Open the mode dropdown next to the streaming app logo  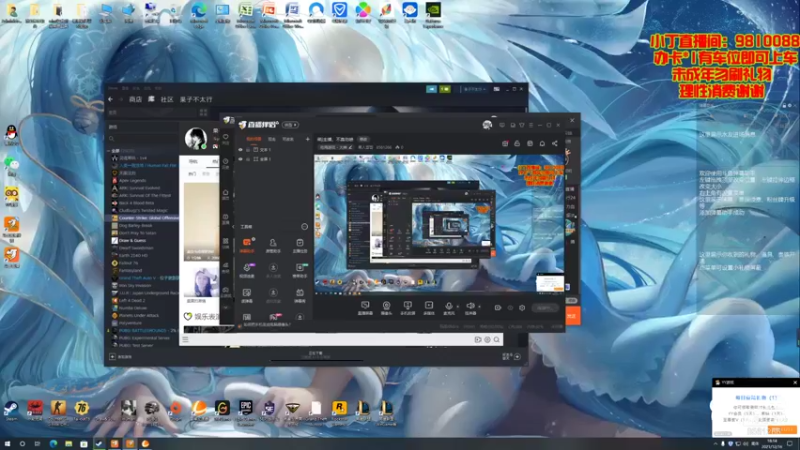(x=290, y=125)
